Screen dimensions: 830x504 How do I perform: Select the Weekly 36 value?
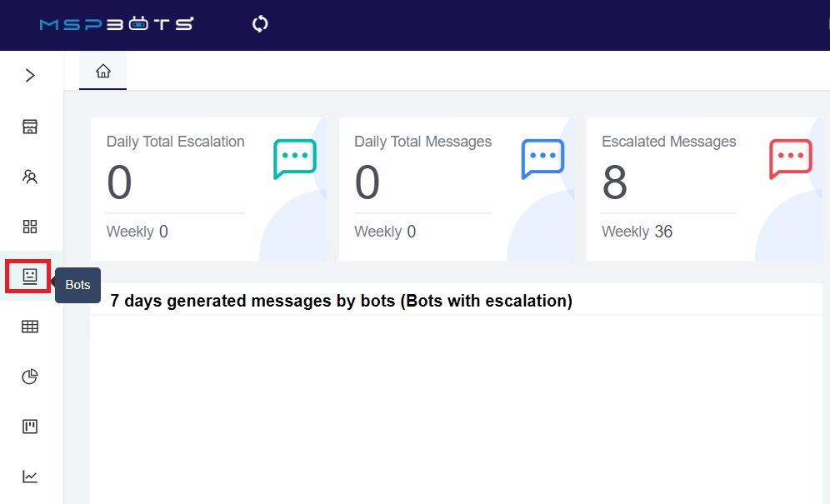637,232
